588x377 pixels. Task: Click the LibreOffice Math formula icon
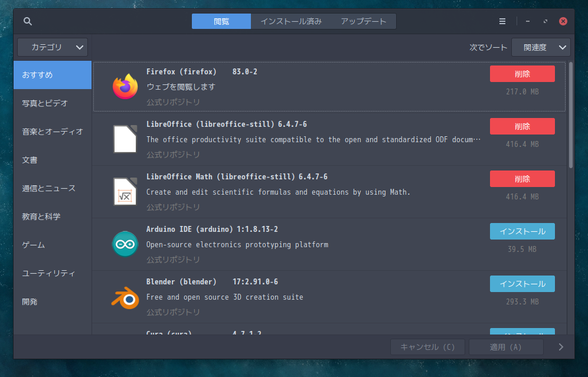tap(125, 192)
